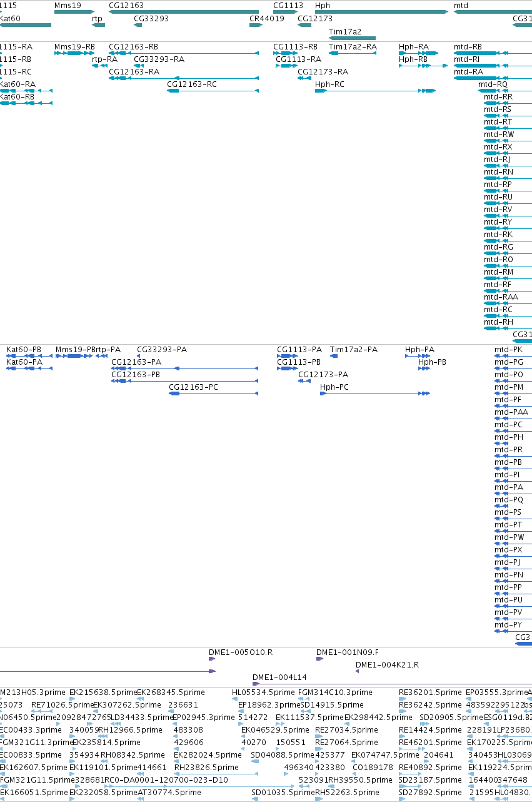Select transcript Hph-RB
The image size is (532, 802).
click(413, 59)
